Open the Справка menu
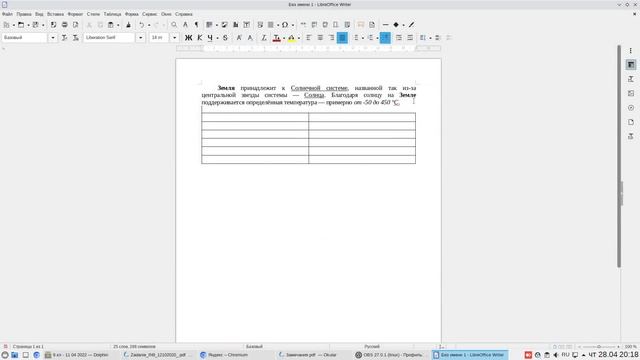Screen dimensions: 640x360 coord(184,14)
